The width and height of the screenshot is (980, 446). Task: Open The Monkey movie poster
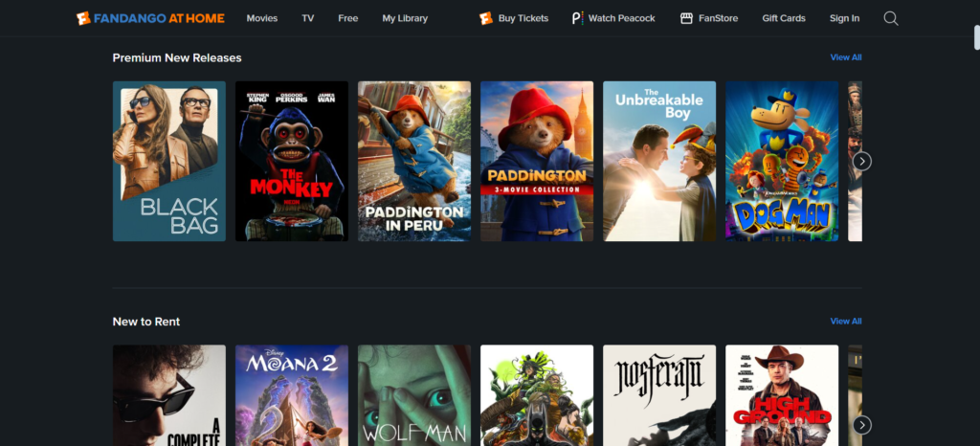click(x=291, y=161)
